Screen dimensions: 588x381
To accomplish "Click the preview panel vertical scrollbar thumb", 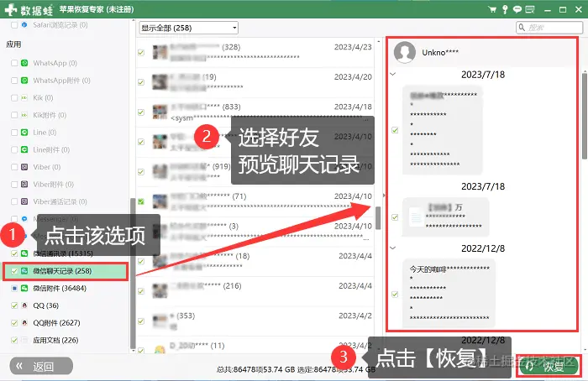I will coord(585,116).
